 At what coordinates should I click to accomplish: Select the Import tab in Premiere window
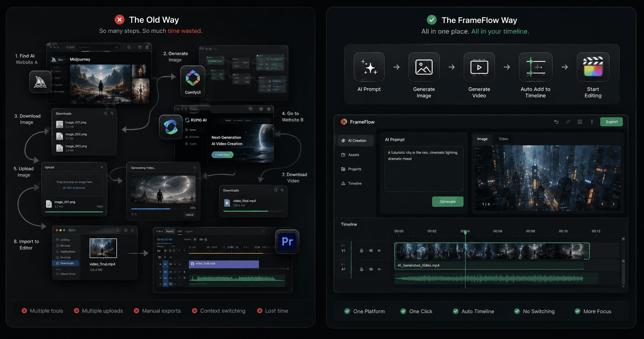(170, 231)
